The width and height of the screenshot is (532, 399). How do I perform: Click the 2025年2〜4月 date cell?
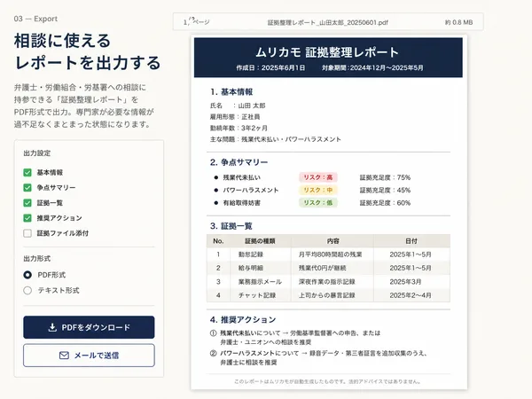pyautogui.click(x=411, y=295)
